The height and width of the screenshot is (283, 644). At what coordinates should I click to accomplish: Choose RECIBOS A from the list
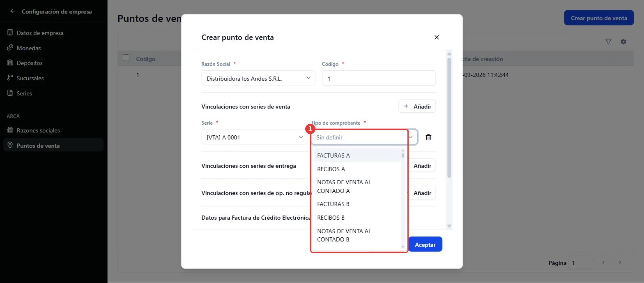tap(357, 169)
